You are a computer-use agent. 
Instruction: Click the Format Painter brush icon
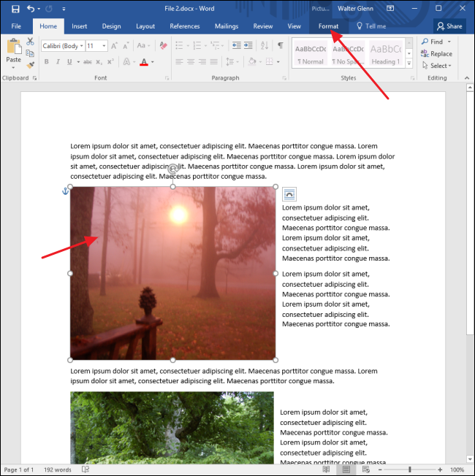[30, 65]
